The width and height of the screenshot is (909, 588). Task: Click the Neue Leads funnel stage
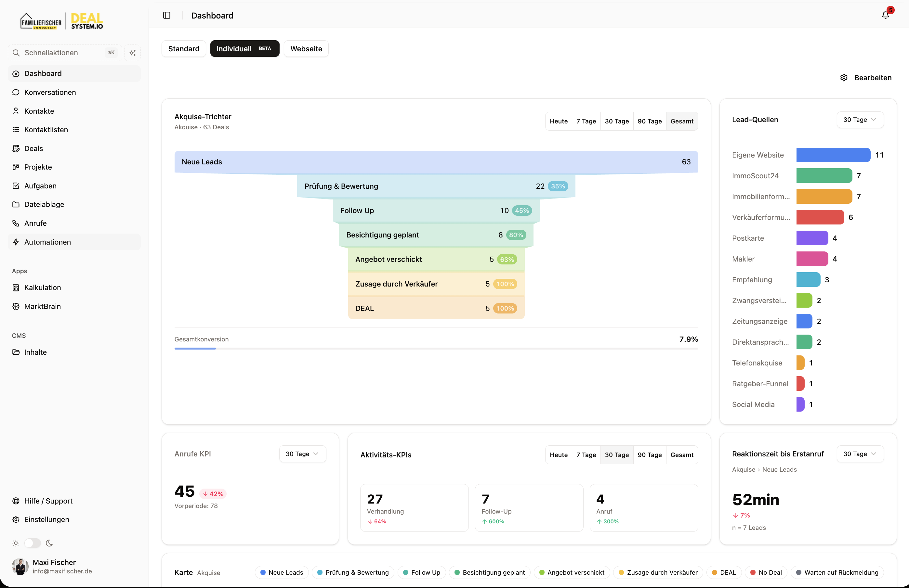coord(436,162)
